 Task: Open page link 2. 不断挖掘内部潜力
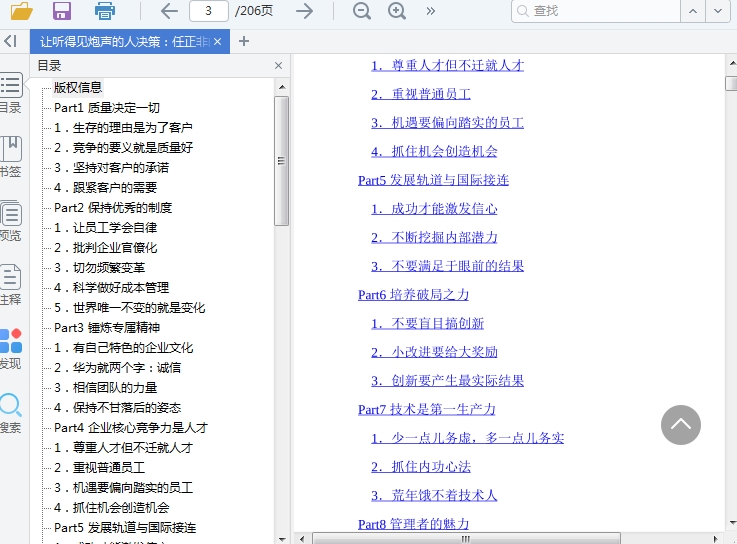(x=434, y=237)
